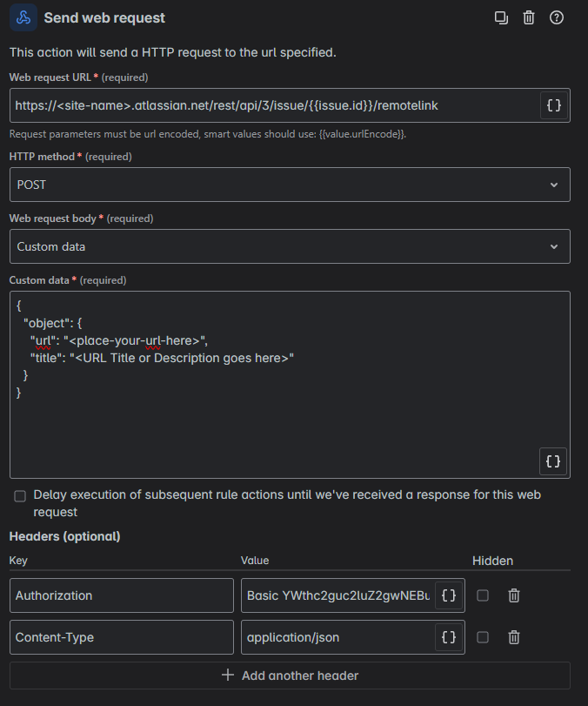Insert smart value into Content-Type header value
The image size is (588, 706).
click(x=448, y=637)
